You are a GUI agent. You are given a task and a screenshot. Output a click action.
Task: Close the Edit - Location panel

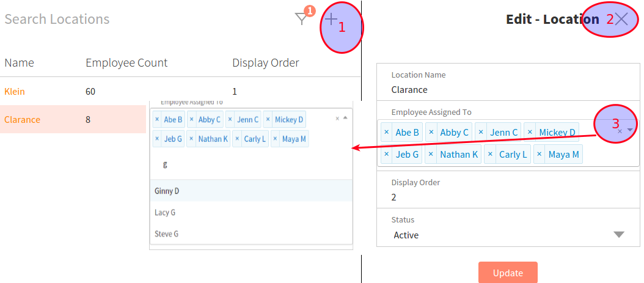[x=621, y=19]
